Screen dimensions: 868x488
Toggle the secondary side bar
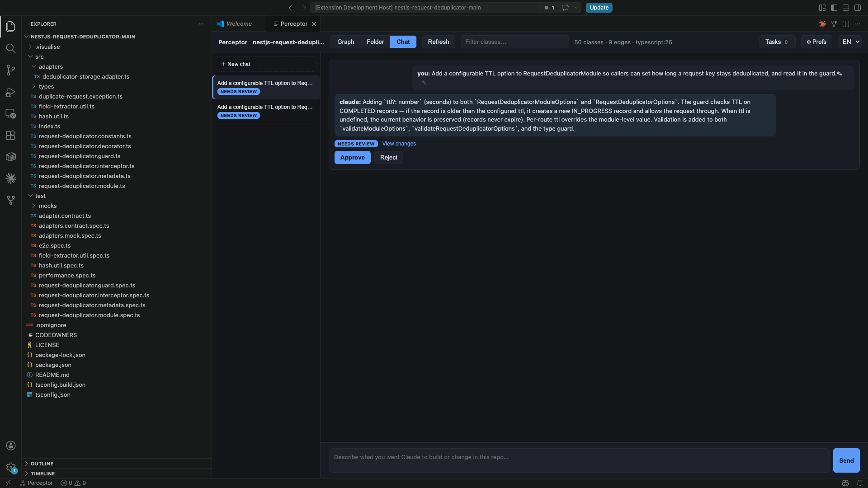tap(858, 8)
